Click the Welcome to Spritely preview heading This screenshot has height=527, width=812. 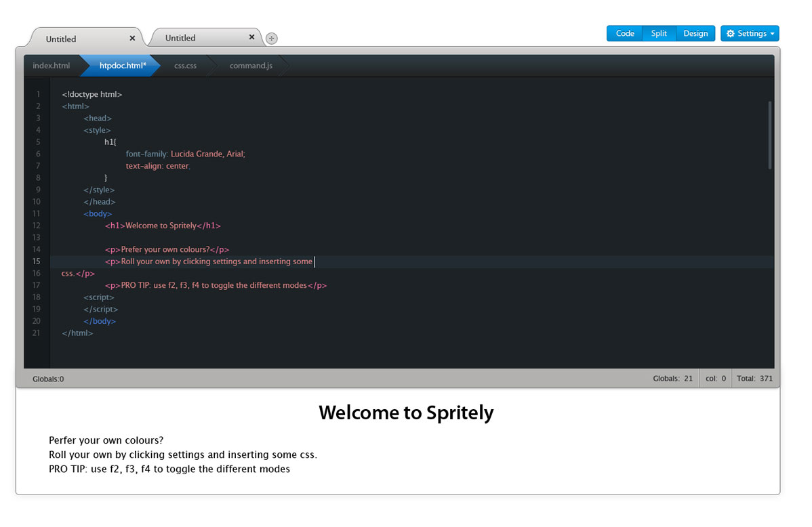[x=406, y=413]
